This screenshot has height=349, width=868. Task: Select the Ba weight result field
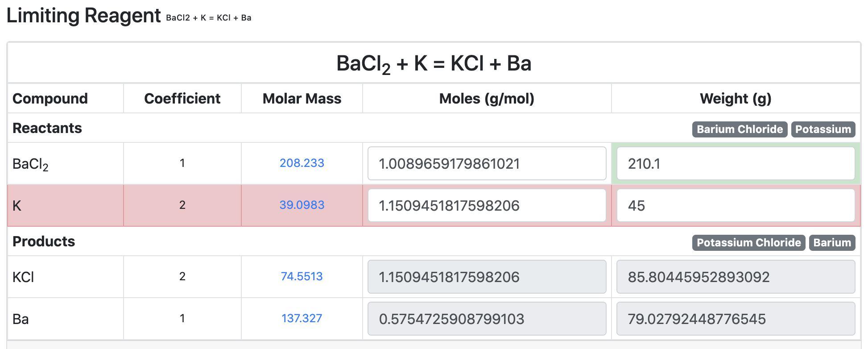tap(736, 319)
